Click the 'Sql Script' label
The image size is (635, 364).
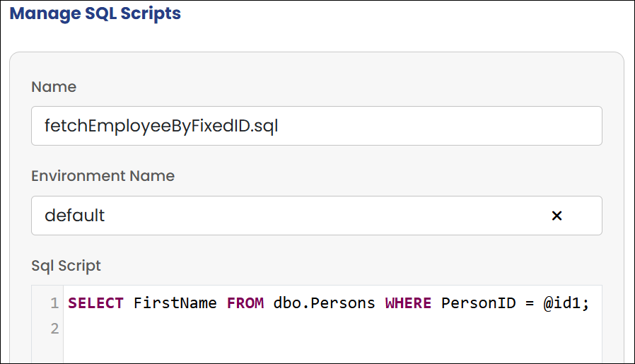66,266
